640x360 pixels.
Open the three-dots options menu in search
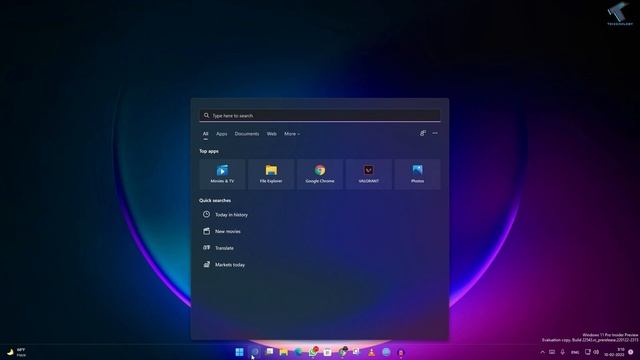pyautogui.click(x=435, y=133)
